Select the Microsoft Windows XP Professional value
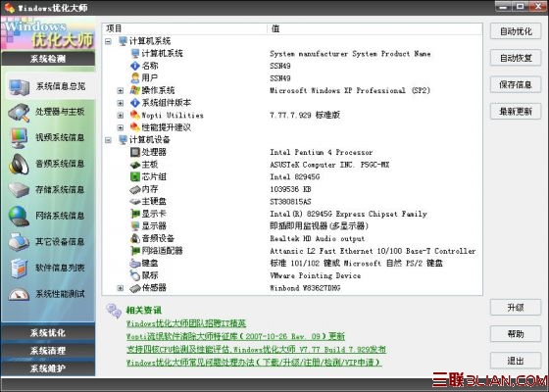This screenshot has height=392, width=549. coord(350,90)
